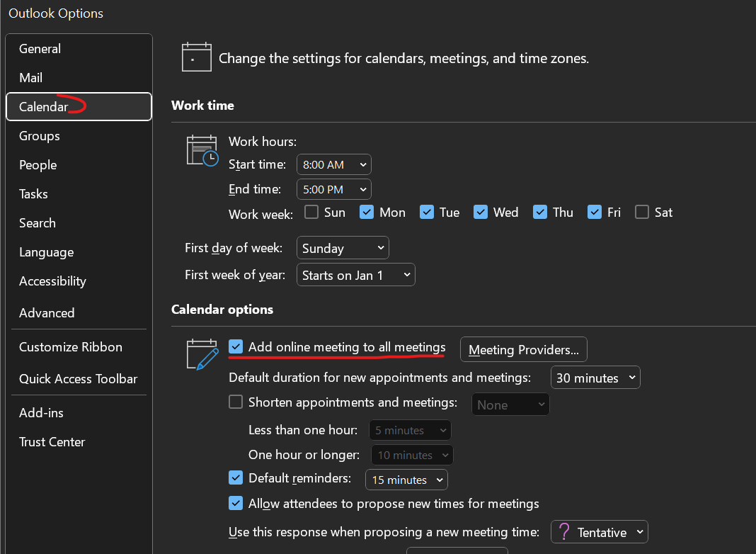Uncheck Tue in work week

point(427,212)
